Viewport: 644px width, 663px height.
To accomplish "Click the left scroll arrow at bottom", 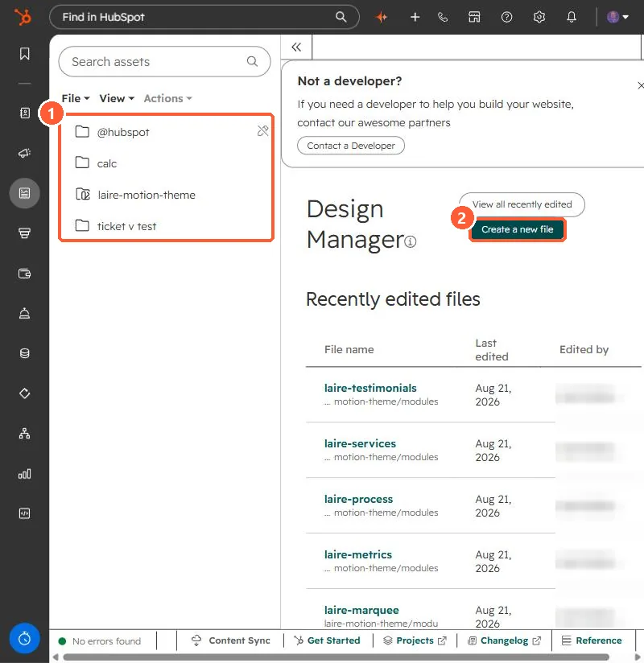I will coord(55,657).
